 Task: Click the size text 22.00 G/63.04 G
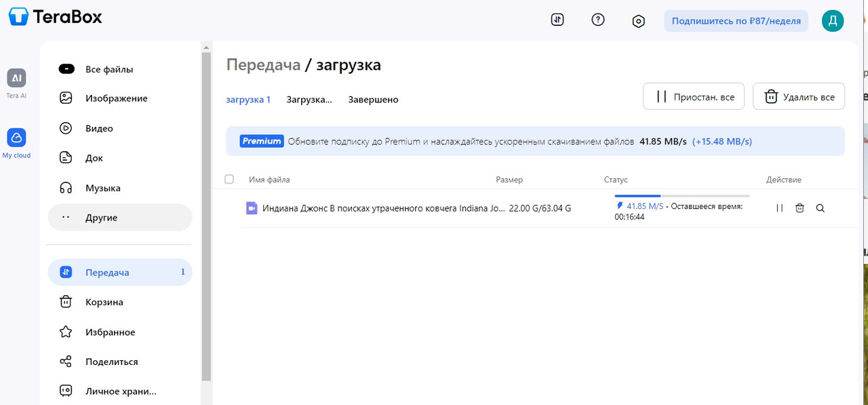pos(540,208)
